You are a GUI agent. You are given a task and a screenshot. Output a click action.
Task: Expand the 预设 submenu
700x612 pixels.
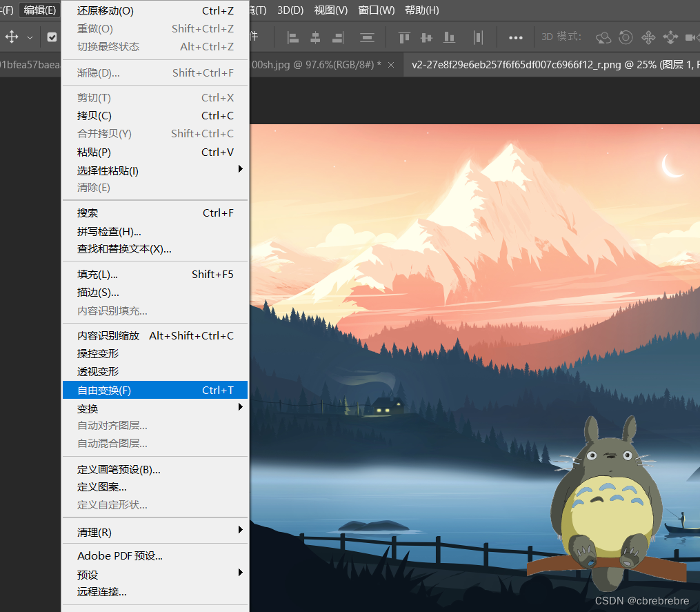(155, 575)
